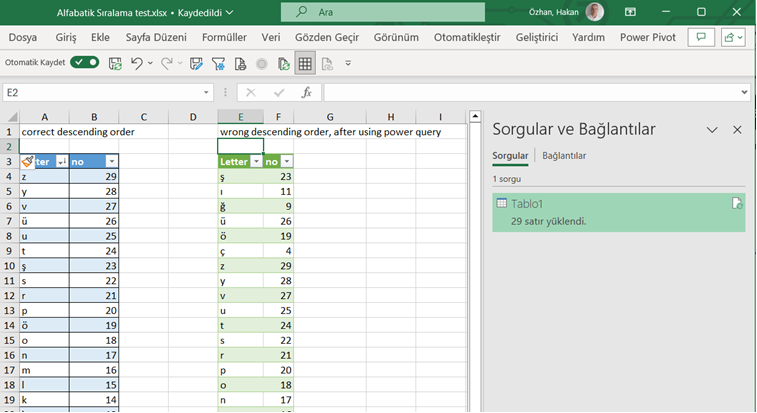757x413 pixels.
Task: Select the Sorgular tab in the pane
Action: tap(510, 156)
